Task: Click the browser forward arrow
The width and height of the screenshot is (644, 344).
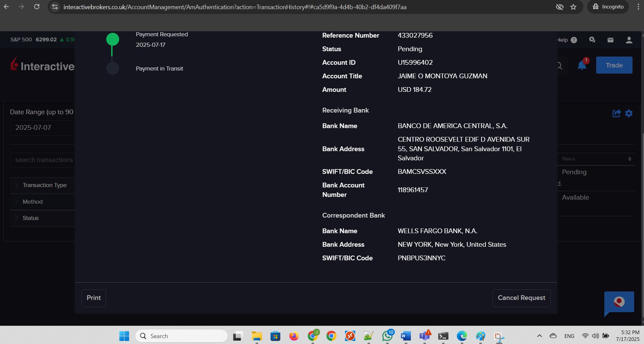Action: (21, 7)
